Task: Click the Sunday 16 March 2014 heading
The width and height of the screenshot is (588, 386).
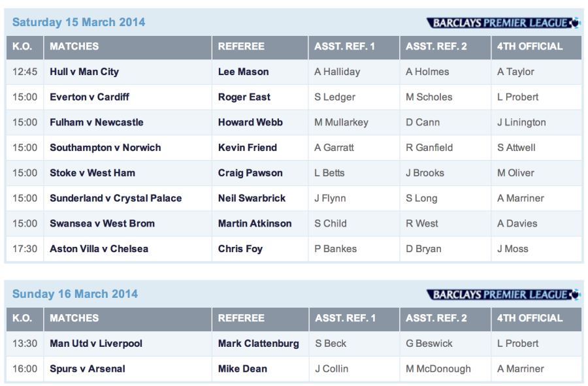Action: tap(75, 294)
